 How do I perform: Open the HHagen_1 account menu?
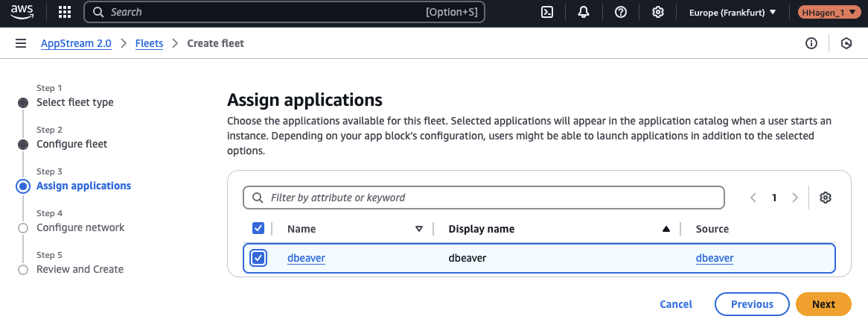pos(829,12)
